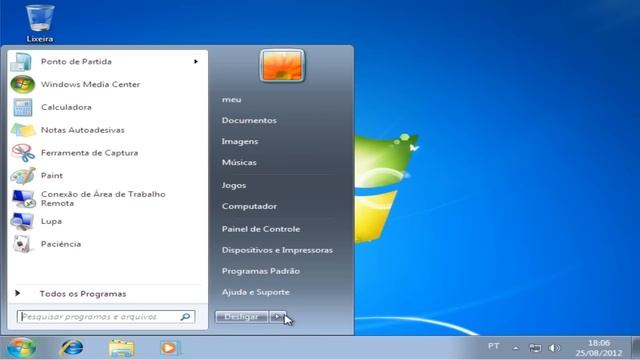Screen dimensions: 640x360
Task: Click the Desligar shutdown button
Action: tap(242, 317)
